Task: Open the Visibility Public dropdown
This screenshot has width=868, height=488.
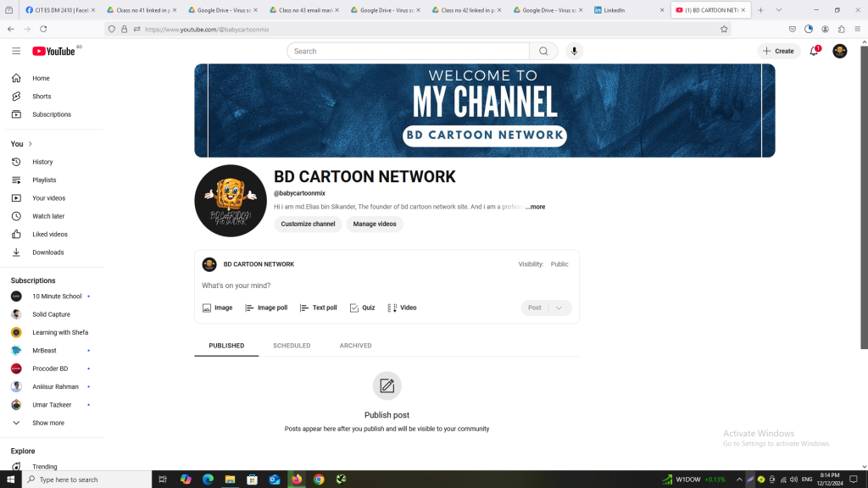Action: (559, 264)
